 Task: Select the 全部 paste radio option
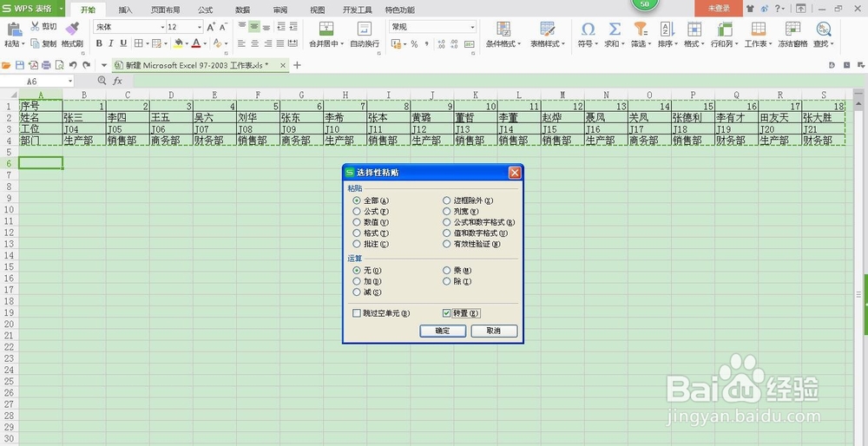[x=357, y=200]
